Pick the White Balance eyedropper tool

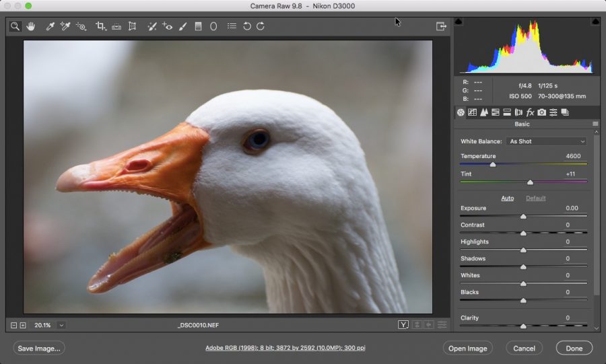(x=50, y=26)
